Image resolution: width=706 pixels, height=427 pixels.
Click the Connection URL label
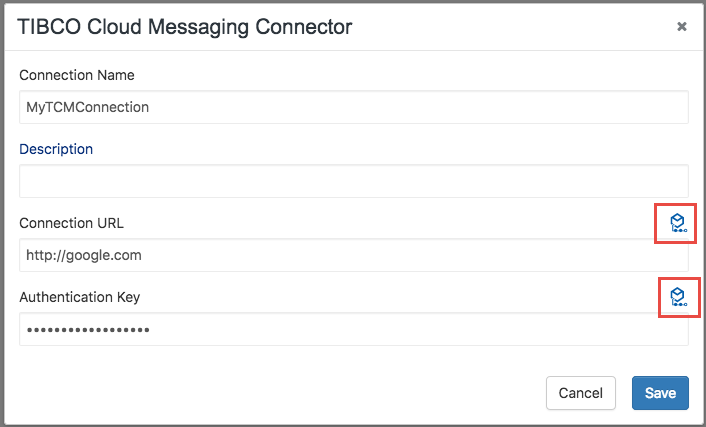pyautogui.click(x=71, y=222)
